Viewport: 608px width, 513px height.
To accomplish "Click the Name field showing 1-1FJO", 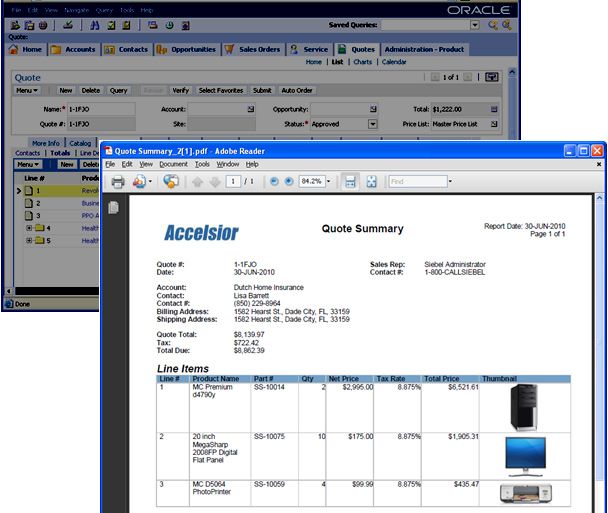I will point(102,109).
